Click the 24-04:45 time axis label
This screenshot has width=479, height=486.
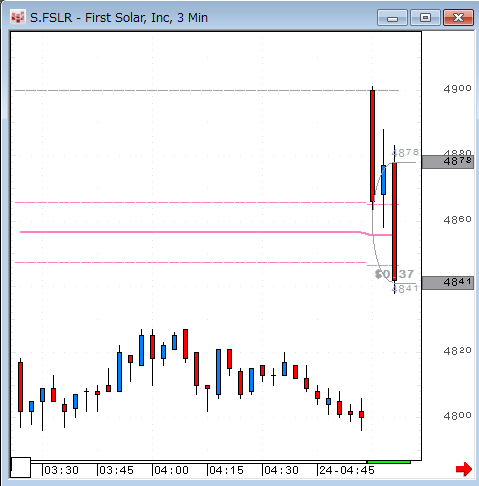point(347,470)
